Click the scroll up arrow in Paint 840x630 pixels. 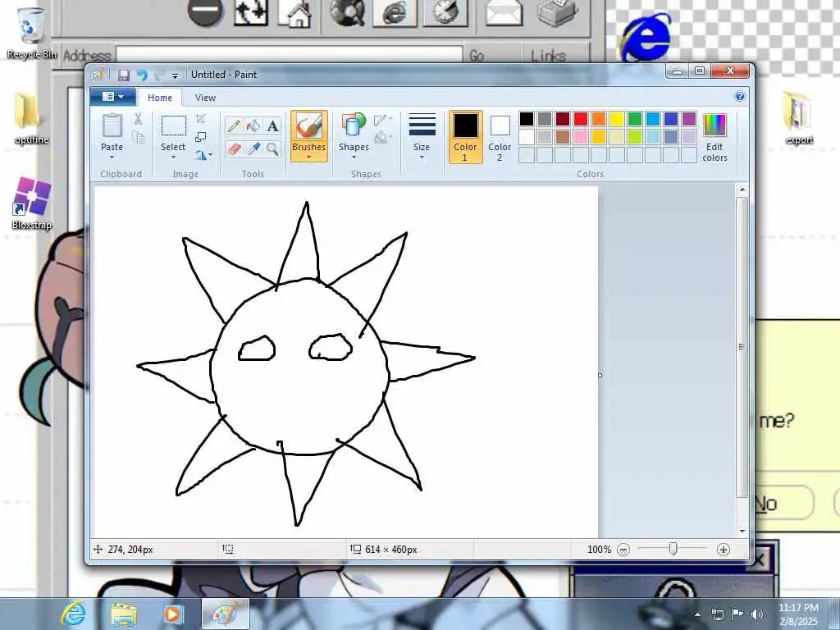click(742, 189)
